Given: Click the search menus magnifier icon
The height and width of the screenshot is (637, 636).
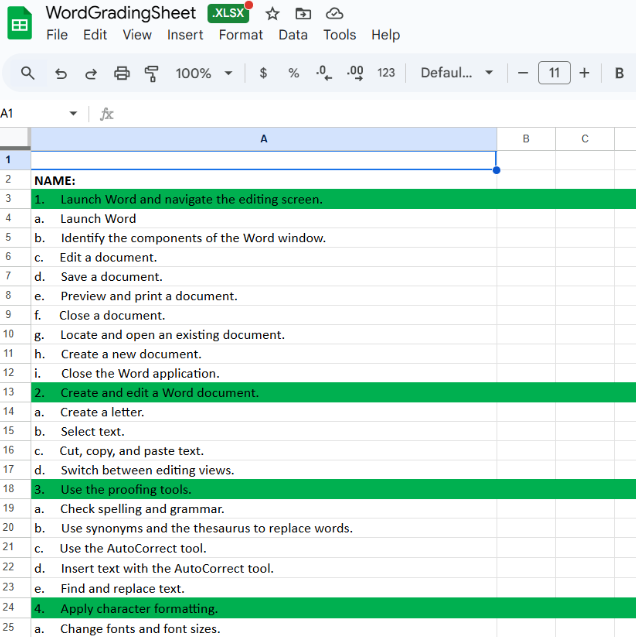Looking at the screenshot, I should 28,74.
